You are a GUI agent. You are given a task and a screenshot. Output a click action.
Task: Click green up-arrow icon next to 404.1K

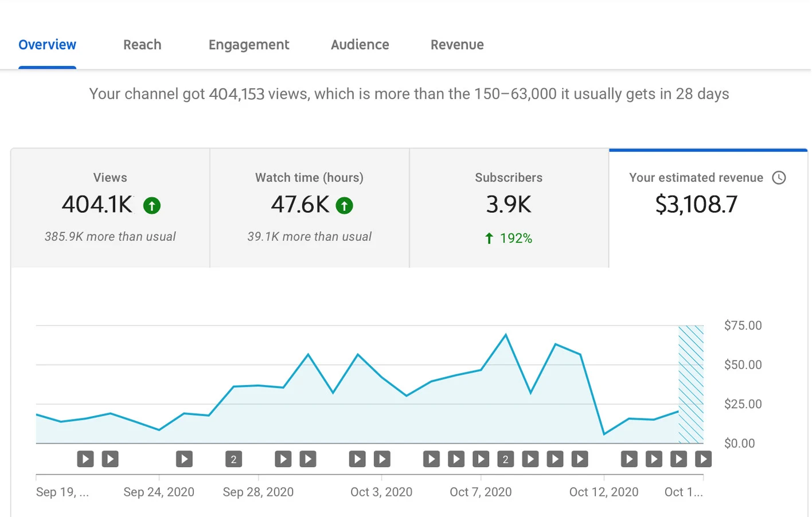click(152, 205)
